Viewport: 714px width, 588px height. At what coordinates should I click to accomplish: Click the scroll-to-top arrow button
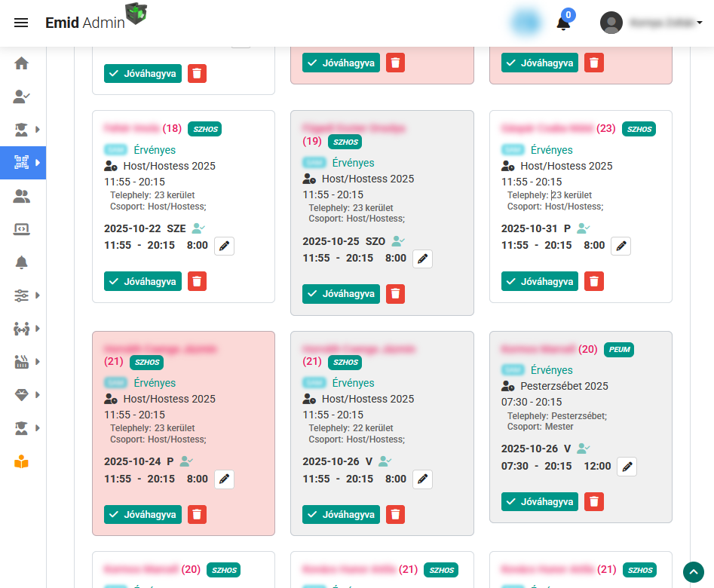click(693, 572)
